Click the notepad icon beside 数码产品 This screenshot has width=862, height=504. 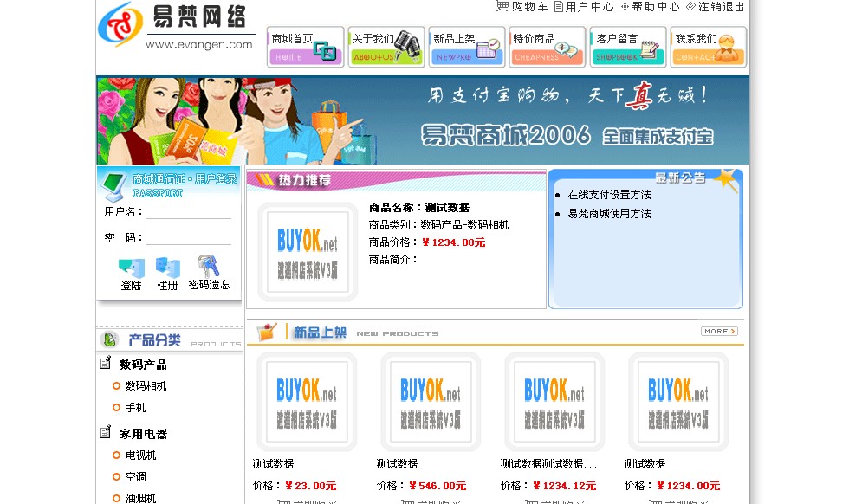point(106,363)
